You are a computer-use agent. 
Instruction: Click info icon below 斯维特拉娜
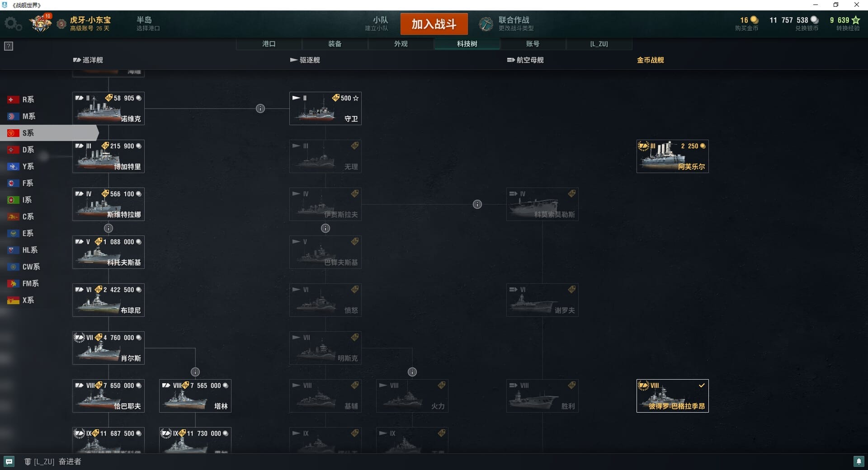108,228
